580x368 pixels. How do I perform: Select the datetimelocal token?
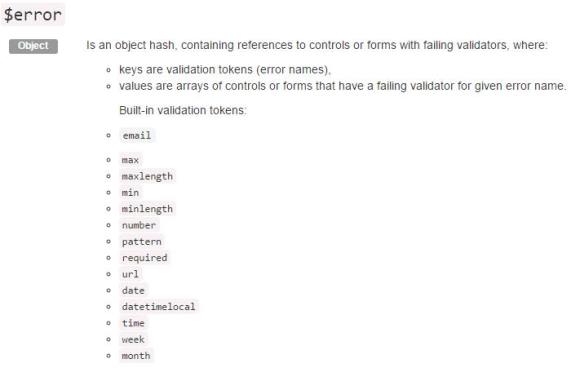[x=159, y=307]
